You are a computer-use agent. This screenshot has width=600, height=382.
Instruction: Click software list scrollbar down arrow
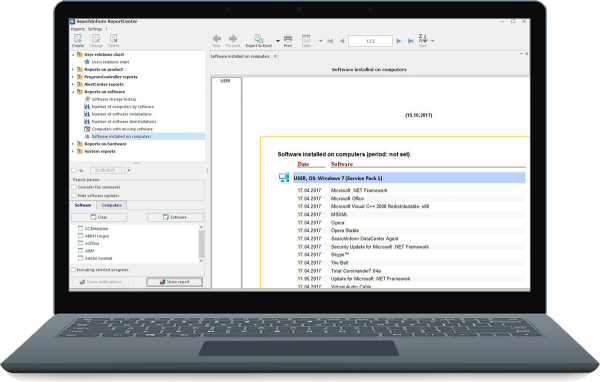(x=201, y=261)
